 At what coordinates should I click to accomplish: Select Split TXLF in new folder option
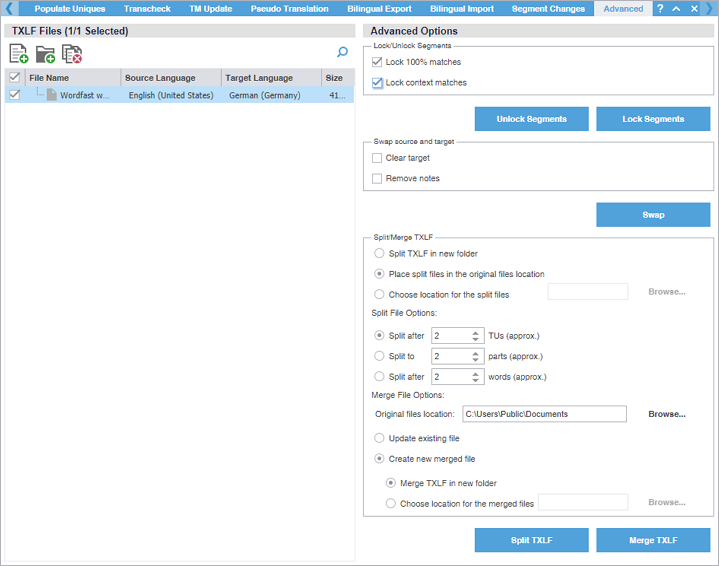(379, 254)
